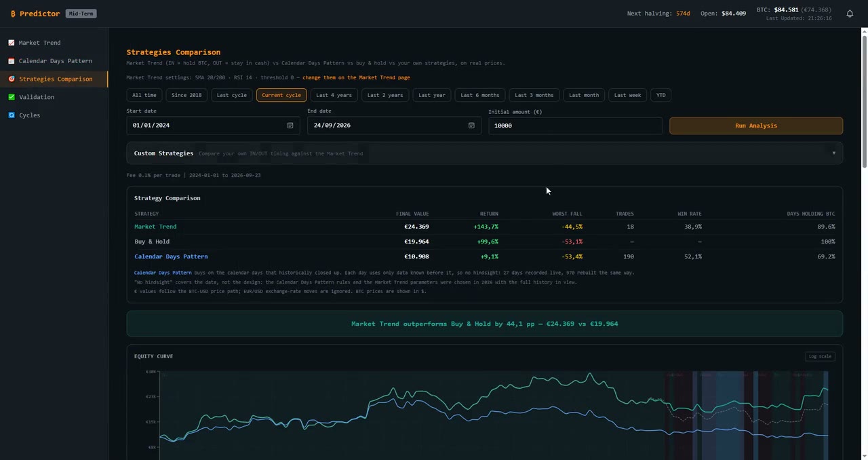
Task: Click the WORST FALL column header
Action: pyautogui.click(x=567, y=214)
